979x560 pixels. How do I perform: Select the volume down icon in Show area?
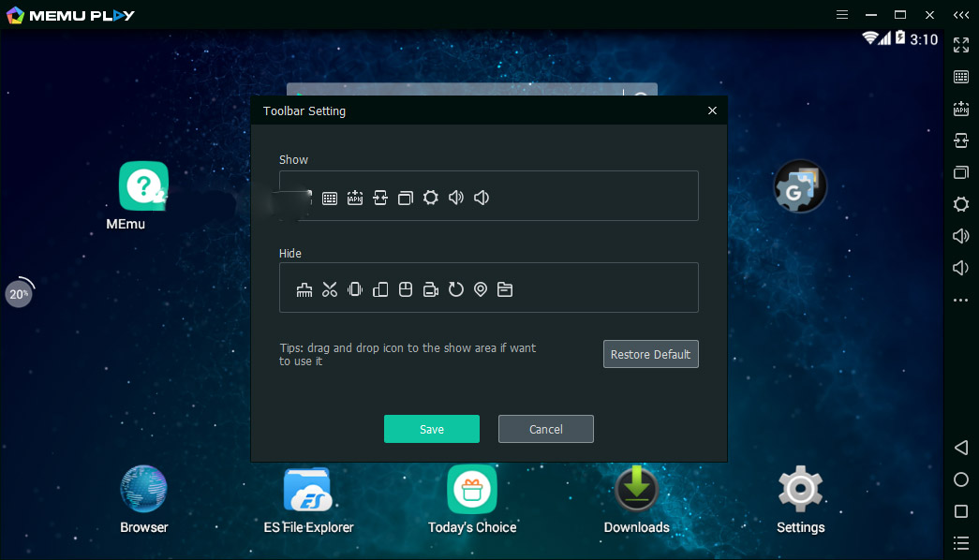pos(481,198)
